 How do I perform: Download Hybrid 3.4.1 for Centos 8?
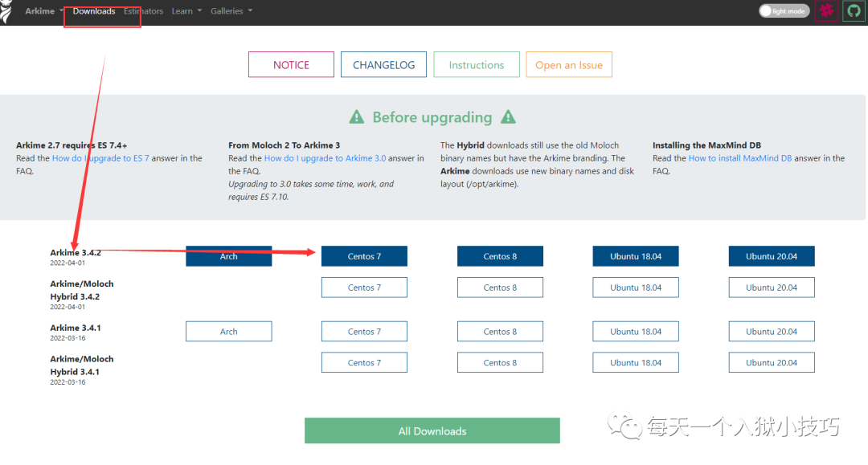(500, 362)
